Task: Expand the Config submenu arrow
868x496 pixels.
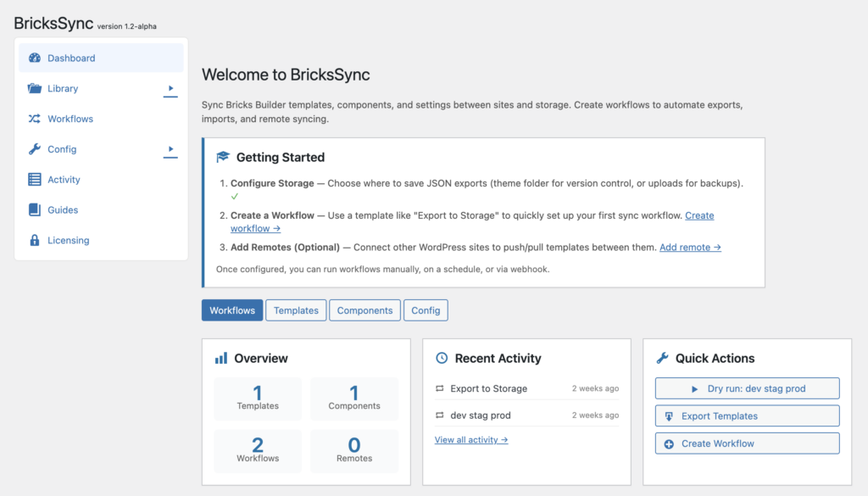Action: tap(170, 149)
